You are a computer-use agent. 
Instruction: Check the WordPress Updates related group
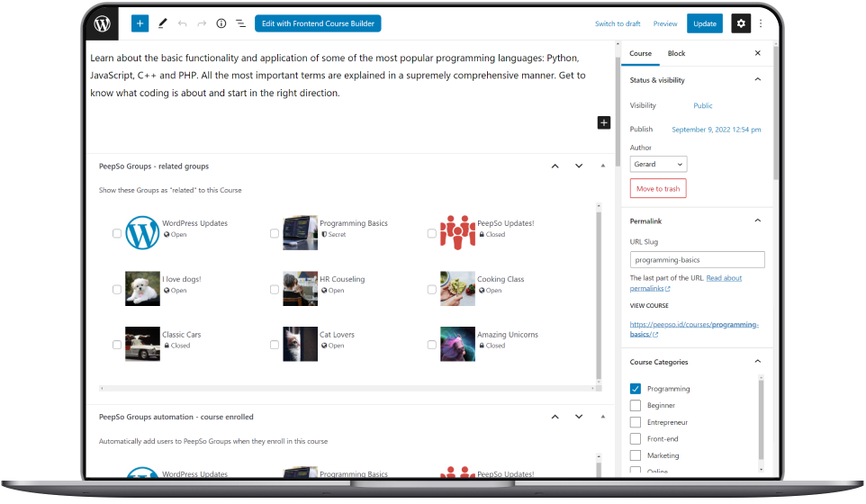(117, 234)
